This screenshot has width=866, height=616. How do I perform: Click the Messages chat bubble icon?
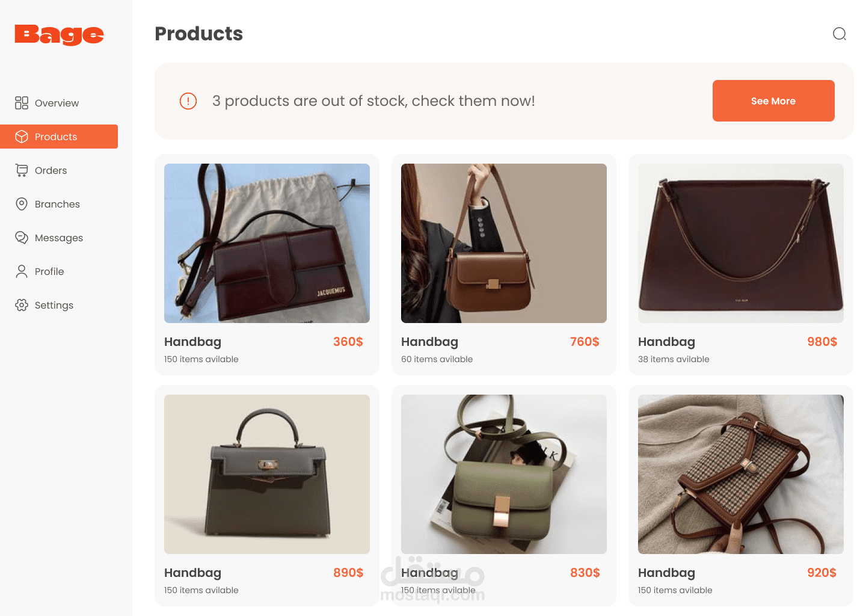(x=22, y=238)
